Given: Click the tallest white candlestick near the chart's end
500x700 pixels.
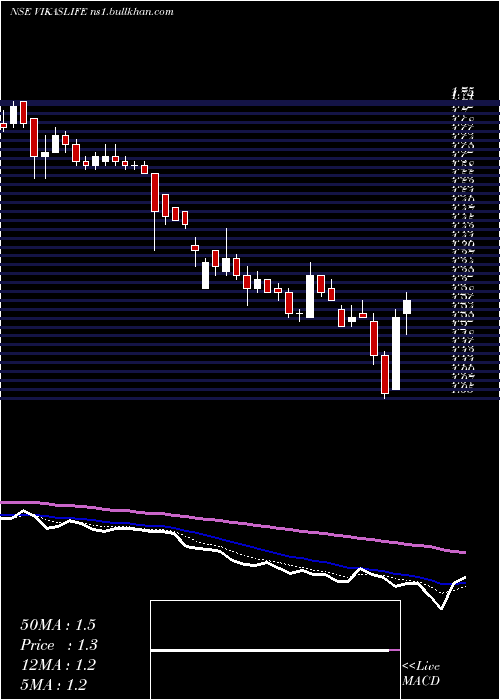Looking at the screenshot, I should pyautogui.click(x=396, y=353).
